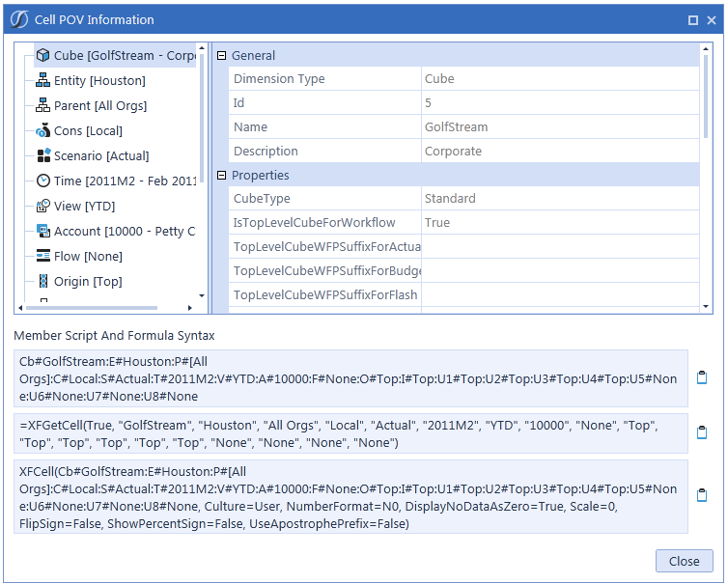This screenshot has height=584, width=728.
Task: Collapse the Properties section
Action: (x=221, y=176)
